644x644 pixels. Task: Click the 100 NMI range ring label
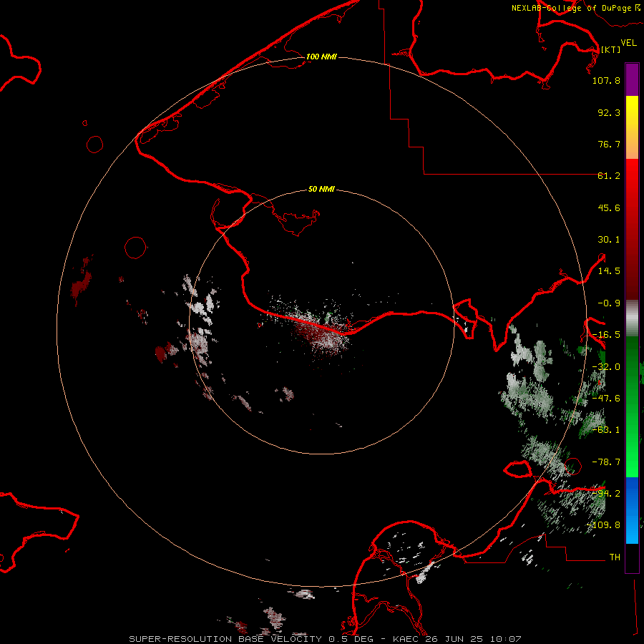coord(321,57)
